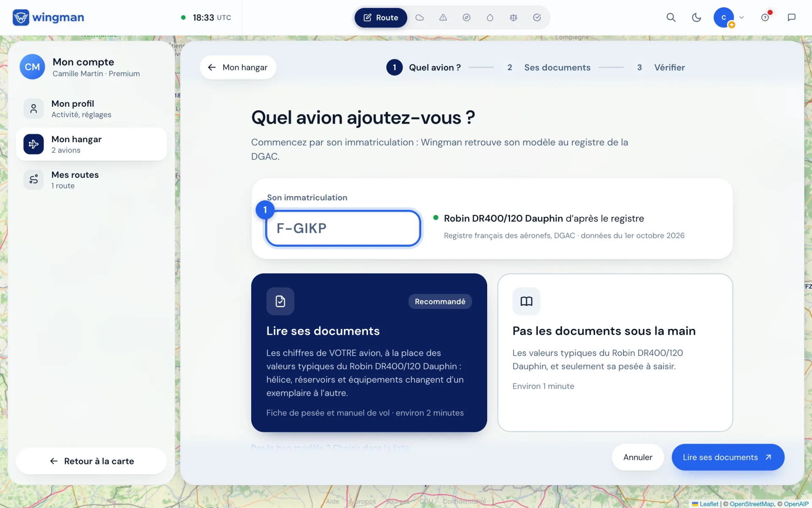Image resolution: width=812 pixels, height=508 pixels.
Task: Click the F-GIKP immatriculation field
Action: click(343, 228)
